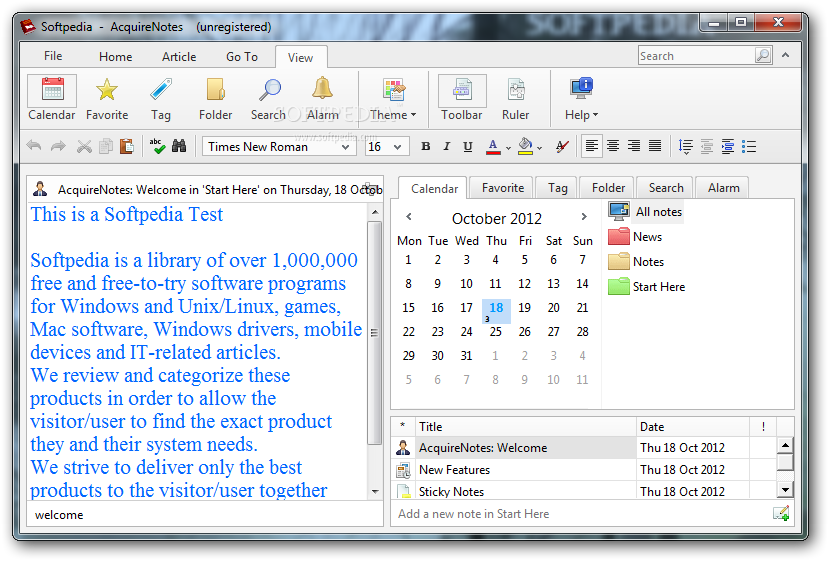Go to previous month in calendar
Viewport: 829px width, 561px height.
point(409,216)
